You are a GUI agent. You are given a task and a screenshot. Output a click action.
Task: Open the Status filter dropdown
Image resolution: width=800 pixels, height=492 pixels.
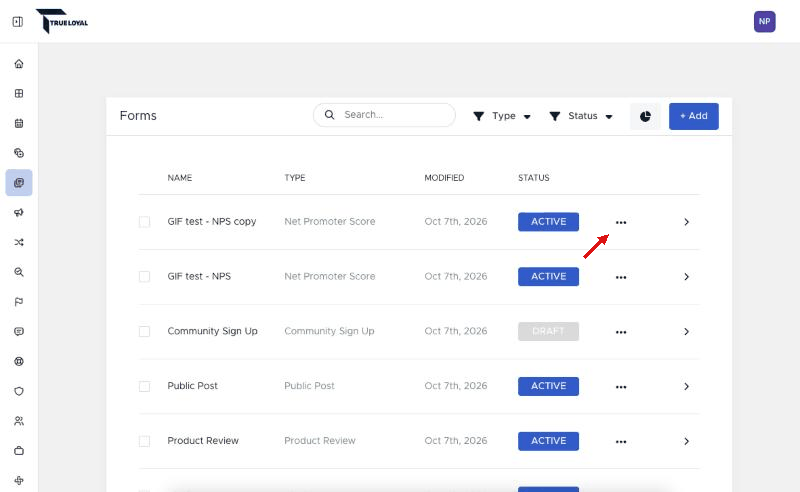pyautogui.click(x=581, y=116)
